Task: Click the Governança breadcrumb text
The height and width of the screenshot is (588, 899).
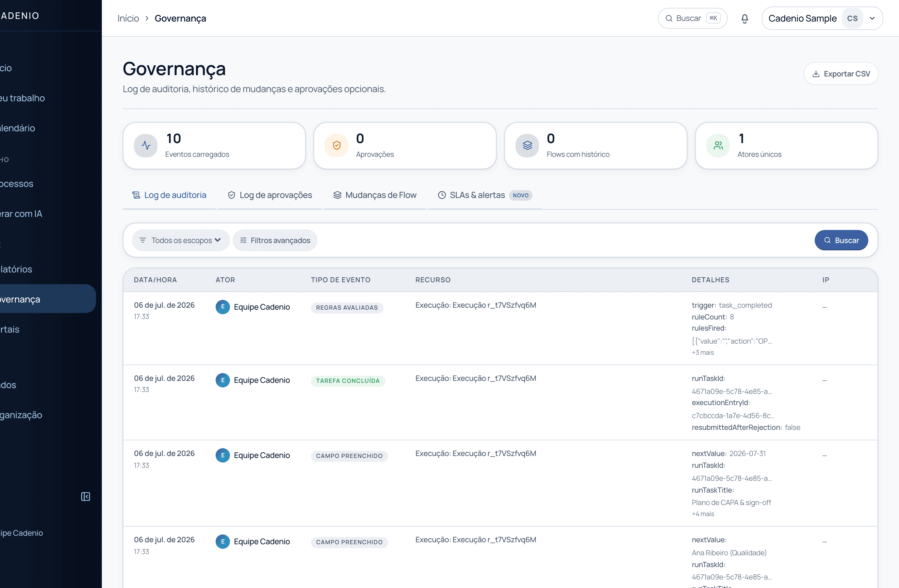Action: pos(180,19)
